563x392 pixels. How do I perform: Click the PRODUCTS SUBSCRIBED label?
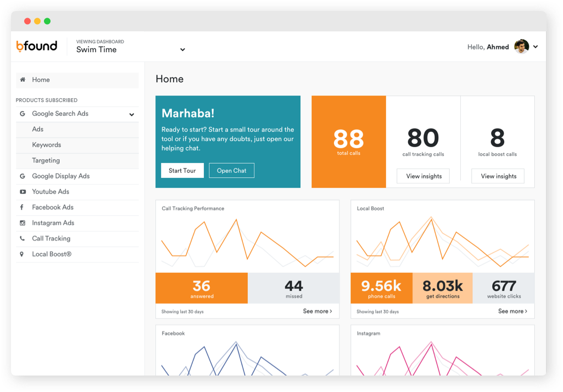coord(46,100)
